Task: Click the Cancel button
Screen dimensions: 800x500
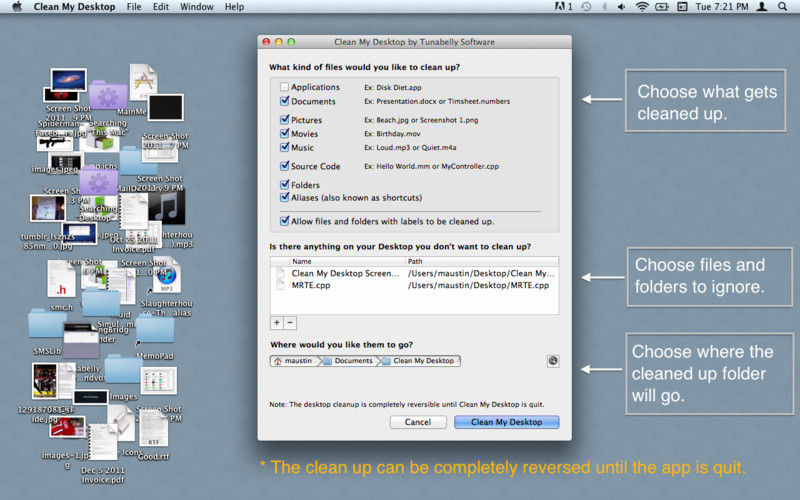Action: 418,422
